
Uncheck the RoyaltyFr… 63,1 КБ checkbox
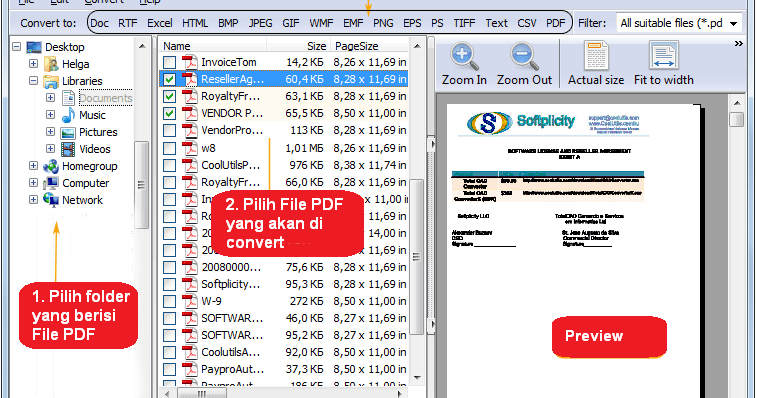click(x=169, y=97)
